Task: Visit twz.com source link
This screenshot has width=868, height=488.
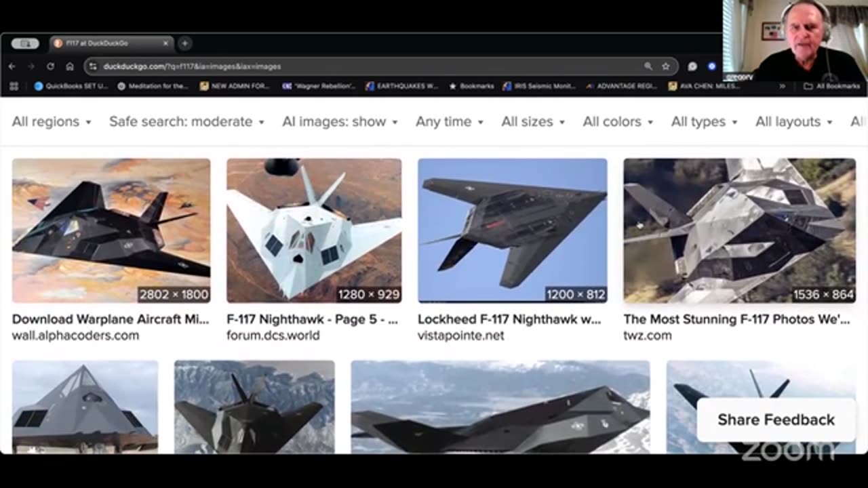Action: (648, 335)
